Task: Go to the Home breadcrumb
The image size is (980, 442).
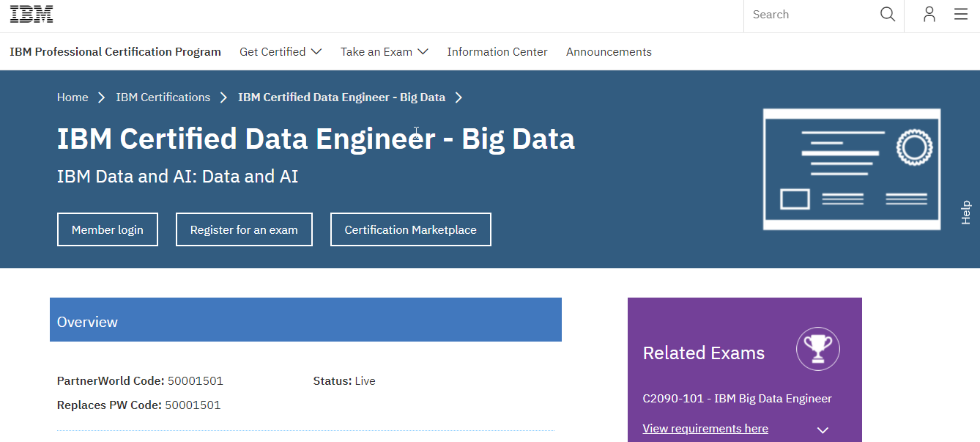Action: pos(73,97)
